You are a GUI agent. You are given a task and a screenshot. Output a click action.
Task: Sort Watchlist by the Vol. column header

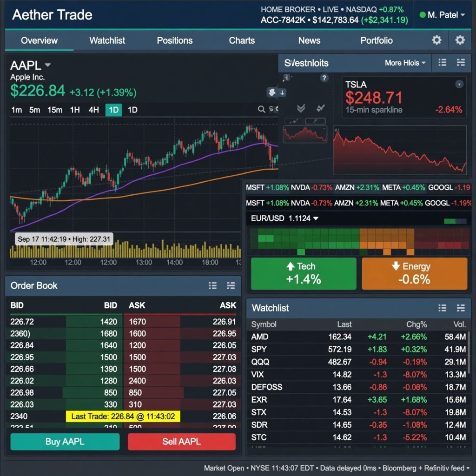point(459,324)
